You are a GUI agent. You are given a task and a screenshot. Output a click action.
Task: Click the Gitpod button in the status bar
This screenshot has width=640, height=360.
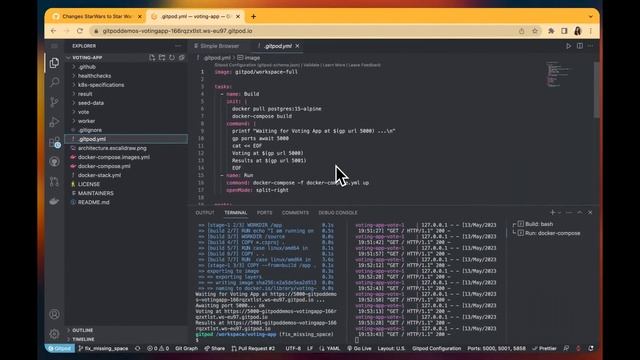tap(60, 349)
